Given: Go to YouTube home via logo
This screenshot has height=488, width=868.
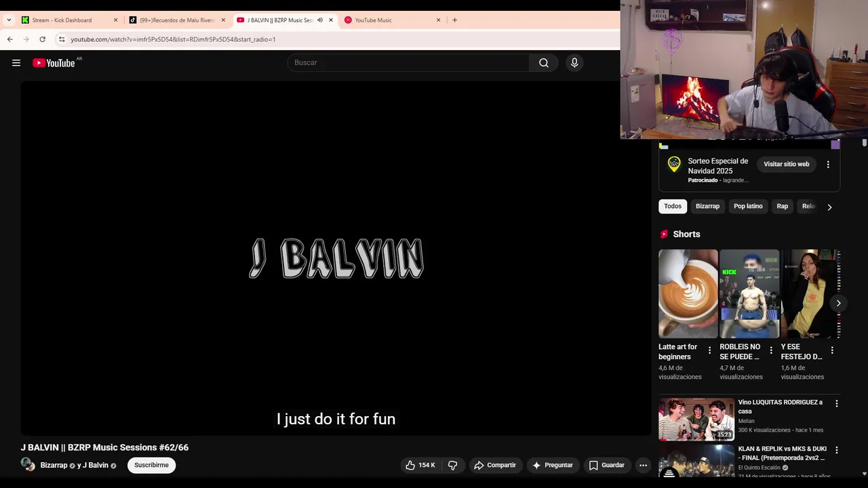Looking at the screenshot, I should pos(54,63).
